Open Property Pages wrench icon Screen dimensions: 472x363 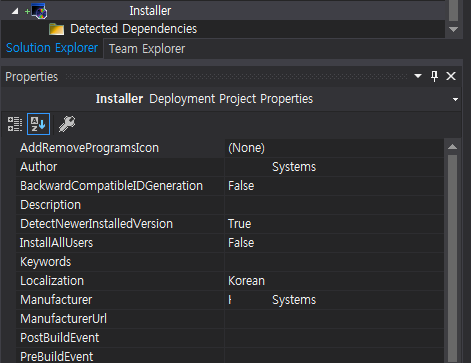[67, 124]
